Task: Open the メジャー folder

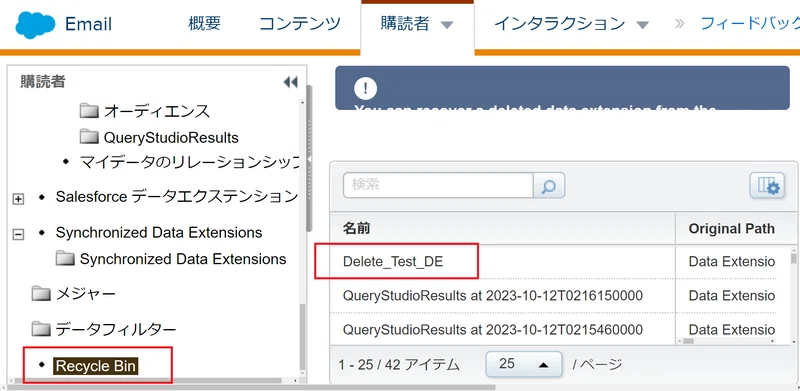Action: coord(86,294)
